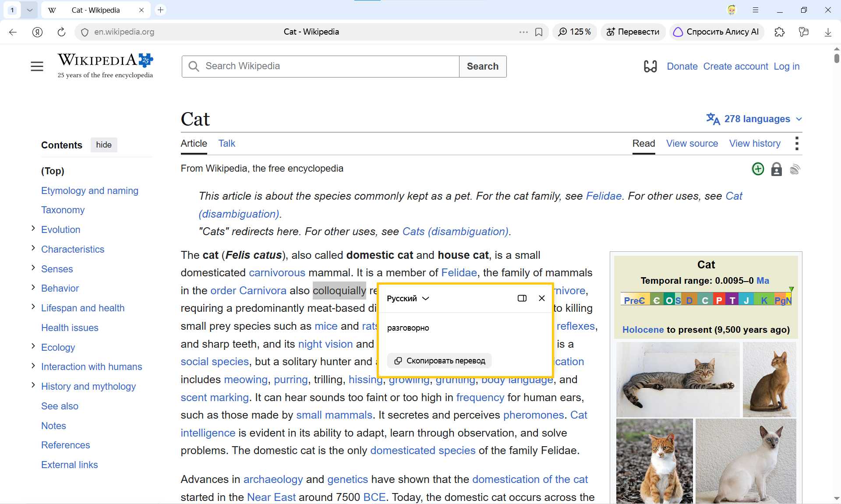This screenshot has width=841, height=504.
Task: Click the green good article plus icon
Action: (x=758, y=169)
